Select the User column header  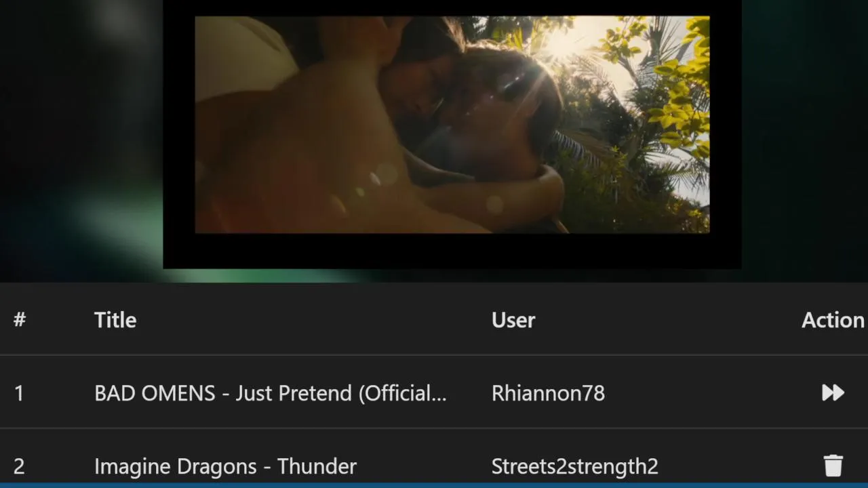pos(513,320)
